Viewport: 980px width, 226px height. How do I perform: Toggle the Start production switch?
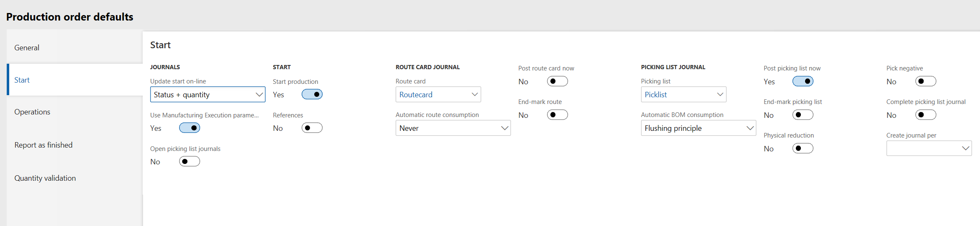pyautogui.click(x=312, y=94)
